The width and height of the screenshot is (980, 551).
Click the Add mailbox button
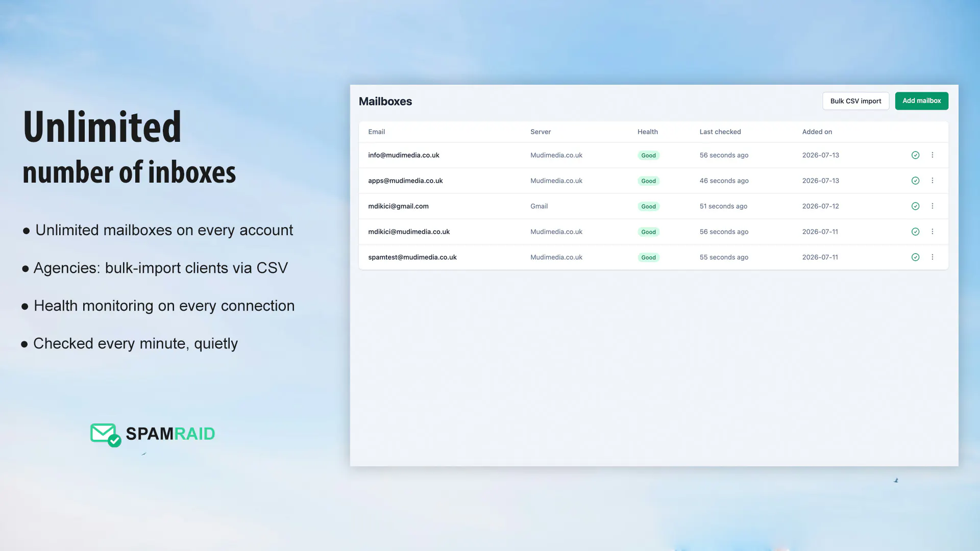pos(921,101)
